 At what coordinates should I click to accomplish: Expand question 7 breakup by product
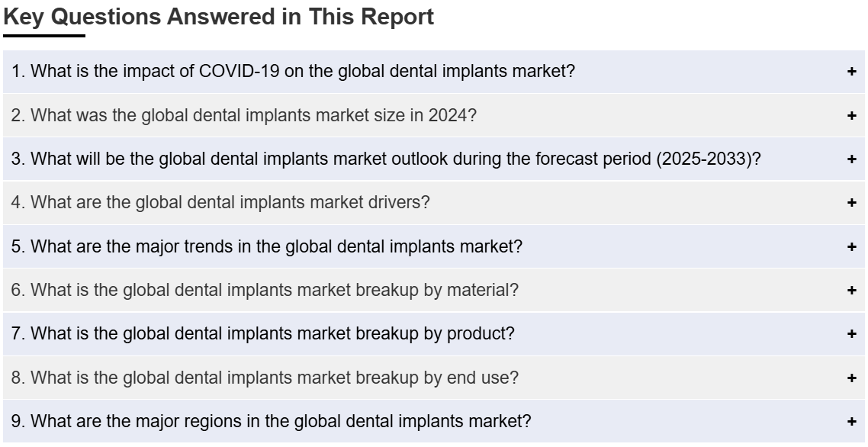(x=433, y=334)
